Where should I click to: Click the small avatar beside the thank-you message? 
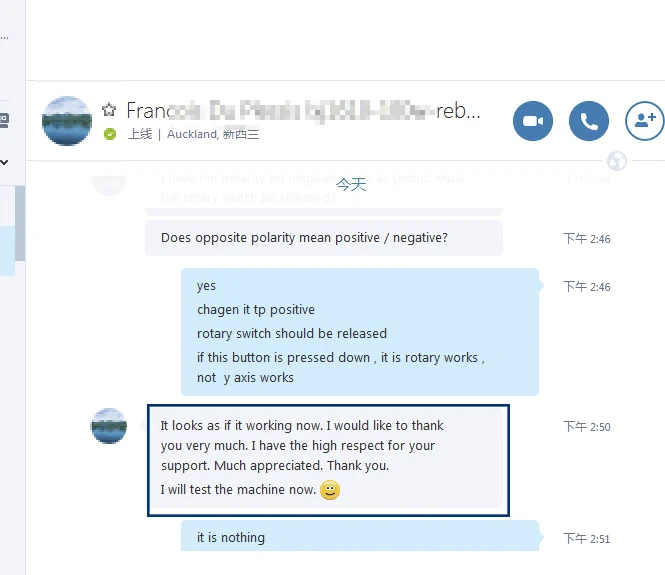109,426
